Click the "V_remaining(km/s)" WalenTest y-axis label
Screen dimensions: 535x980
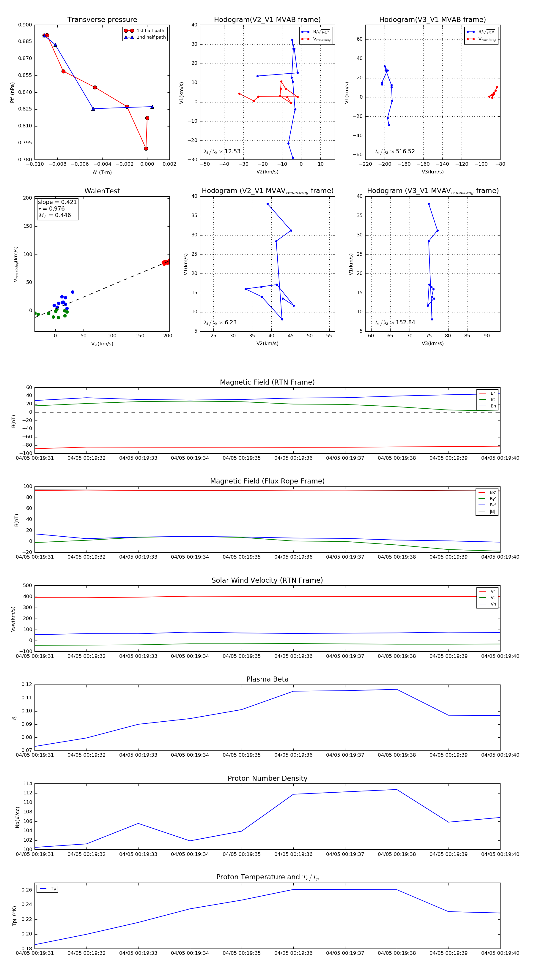(16, 264)
